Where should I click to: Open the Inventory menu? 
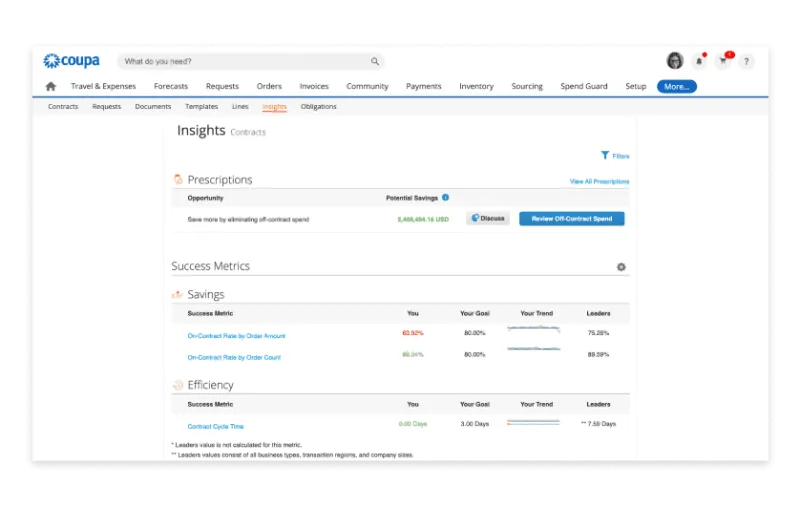[x=476, y=86]
